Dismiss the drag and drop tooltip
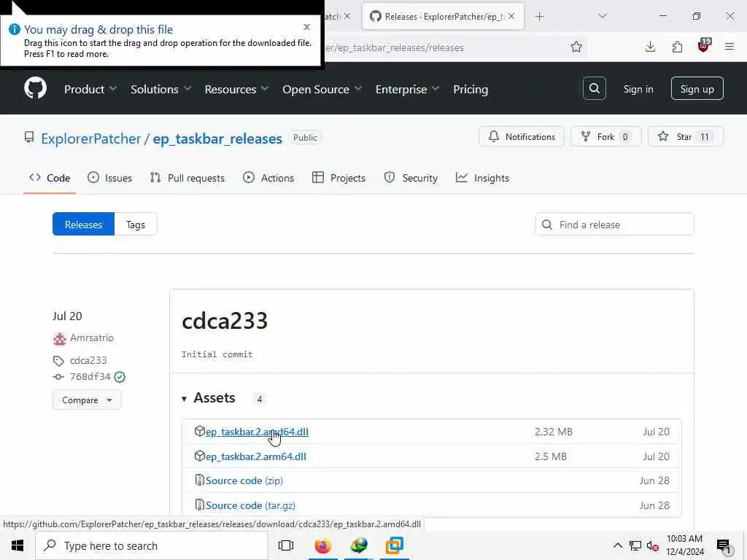Screen dimensions: 747x560 click(307, 27)
